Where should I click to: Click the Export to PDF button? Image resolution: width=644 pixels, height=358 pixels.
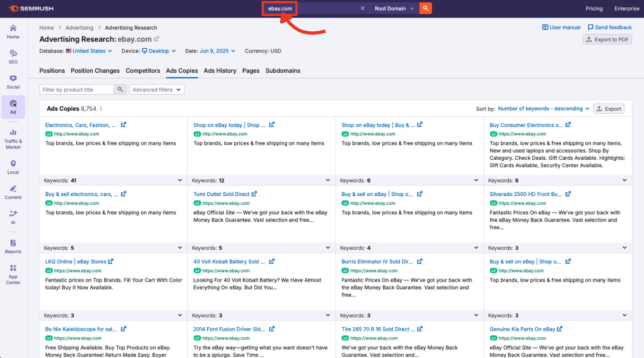click(x=607, y=39)
